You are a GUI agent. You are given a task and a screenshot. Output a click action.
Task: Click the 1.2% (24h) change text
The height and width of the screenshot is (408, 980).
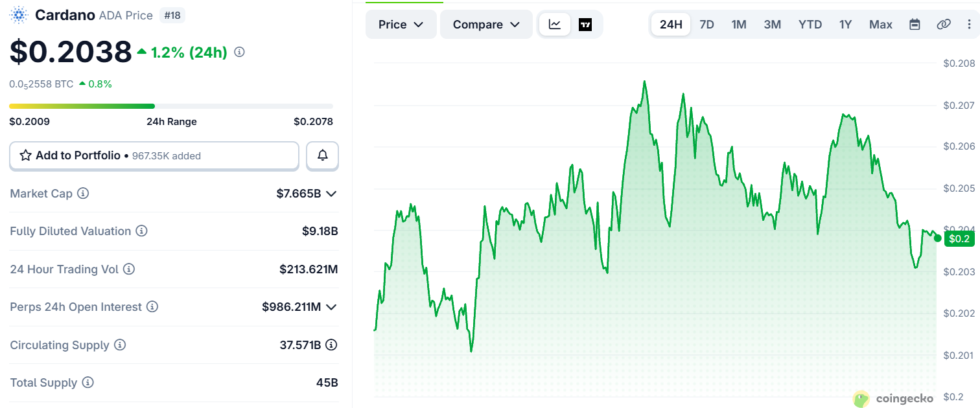pyautogui.click(x=189, y=52)
